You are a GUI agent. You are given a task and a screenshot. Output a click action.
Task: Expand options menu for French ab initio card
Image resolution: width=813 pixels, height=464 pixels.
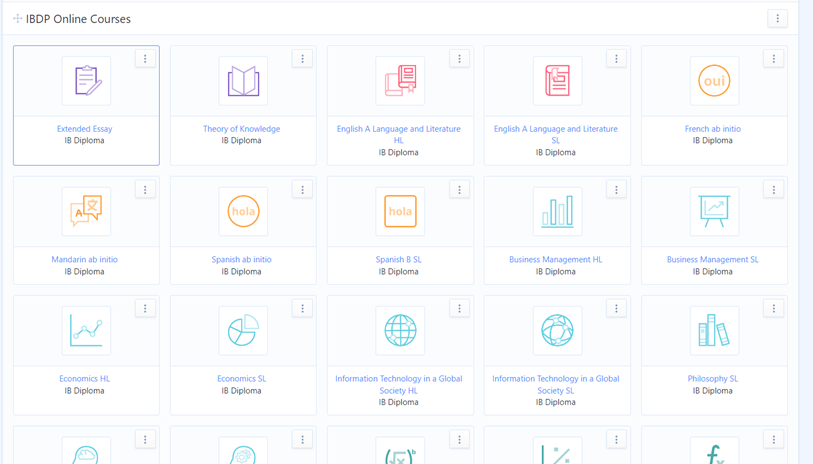pyautogui.click(x=773, y=59)
